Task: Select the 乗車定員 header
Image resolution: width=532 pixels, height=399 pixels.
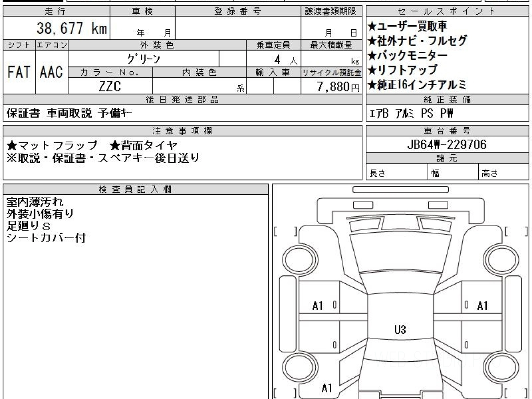Action: [274, 45]
